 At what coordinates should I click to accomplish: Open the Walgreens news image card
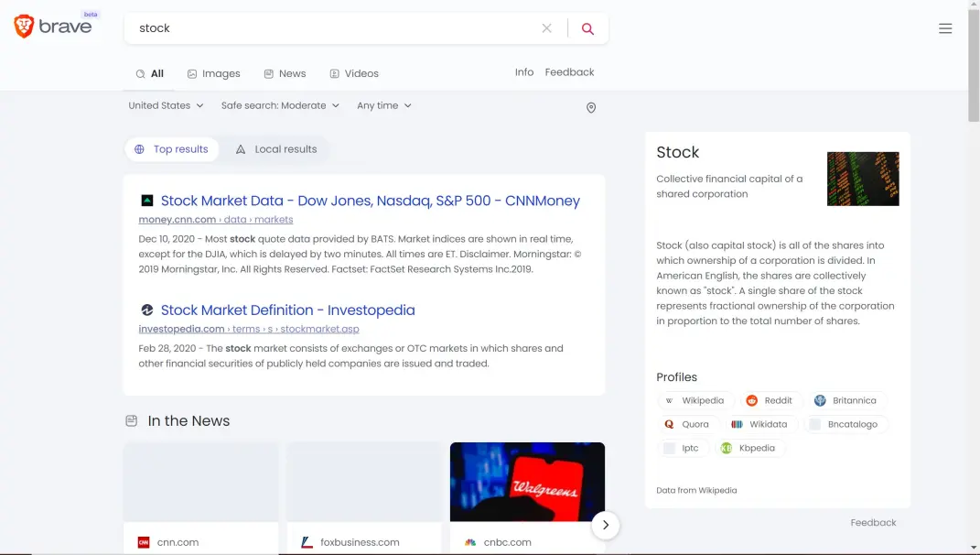(x=527, y=482)
